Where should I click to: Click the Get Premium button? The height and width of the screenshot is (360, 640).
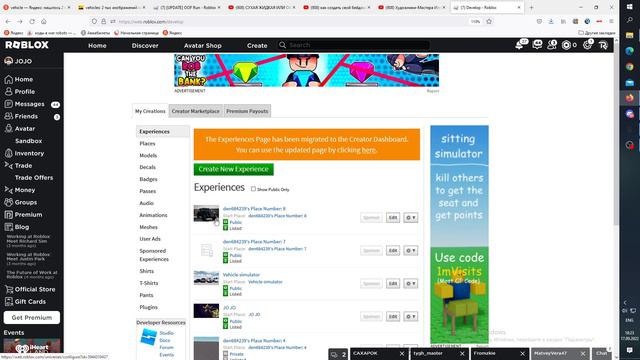tap(32, 318)
